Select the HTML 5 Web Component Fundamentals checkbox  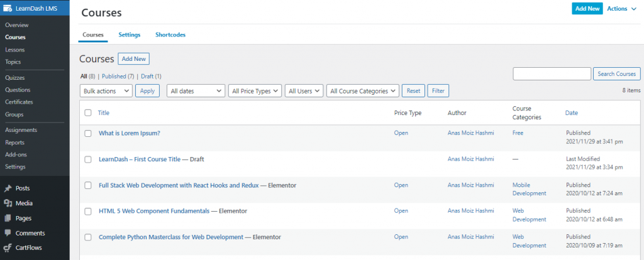tap(88, 211)
